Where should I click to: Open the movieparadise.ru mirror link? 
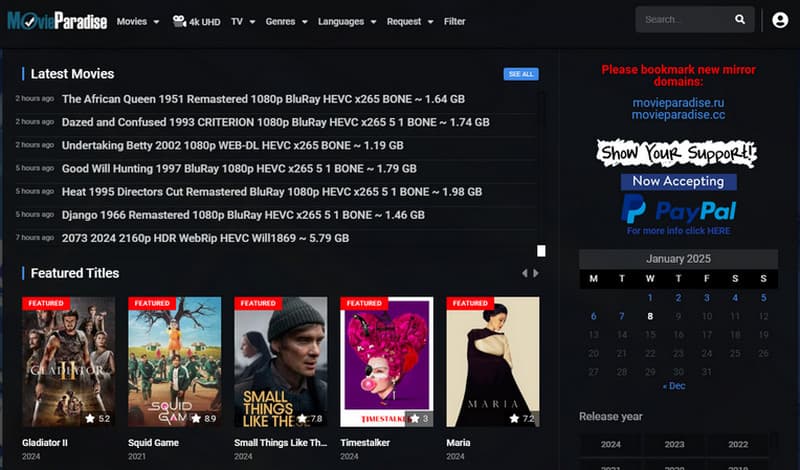(x=678, y=103)
